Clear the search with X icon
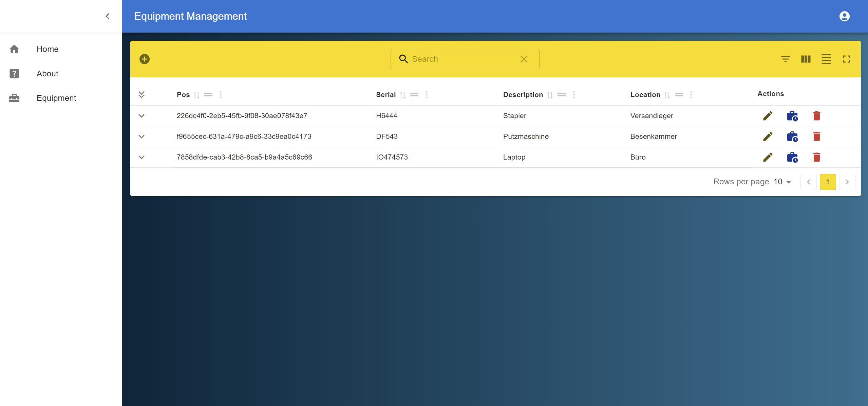The image size is (868, 406). [x=524, y=59]
